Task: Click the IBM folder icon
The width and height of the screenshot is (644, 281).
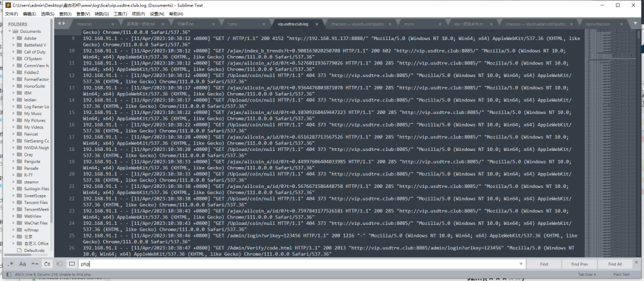Action: pyautogui.click(x=19, y=93)
